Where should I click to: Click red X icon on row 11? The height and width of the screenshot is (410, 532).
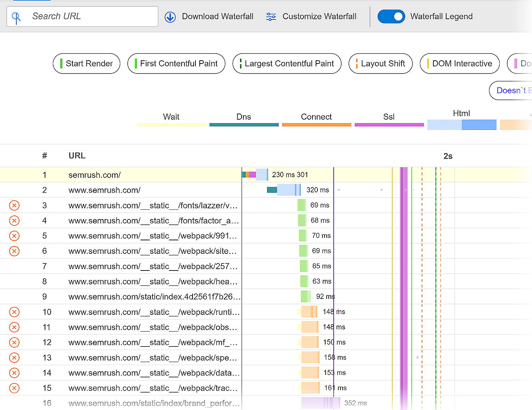[14, 327]
